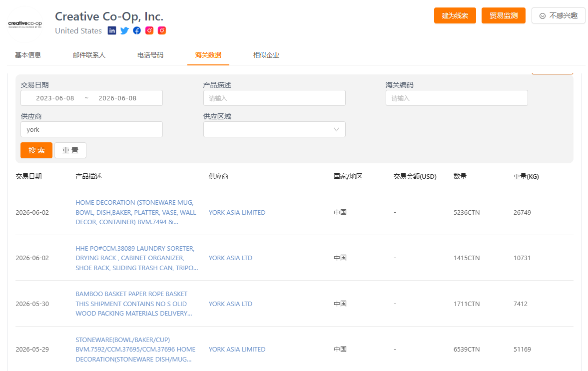
Task: Click the Creative Co-Op company logo
Action: tap(25, 24)
